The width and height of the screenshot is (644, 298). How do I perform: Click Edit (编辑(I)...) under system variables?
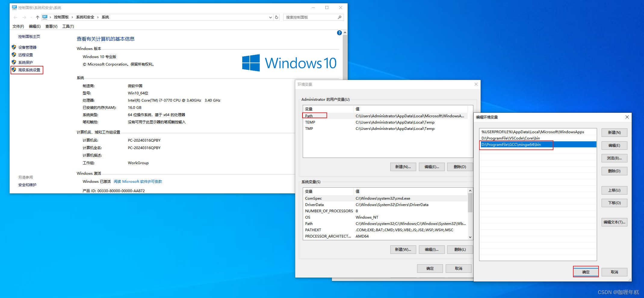(x=432, y=250)
